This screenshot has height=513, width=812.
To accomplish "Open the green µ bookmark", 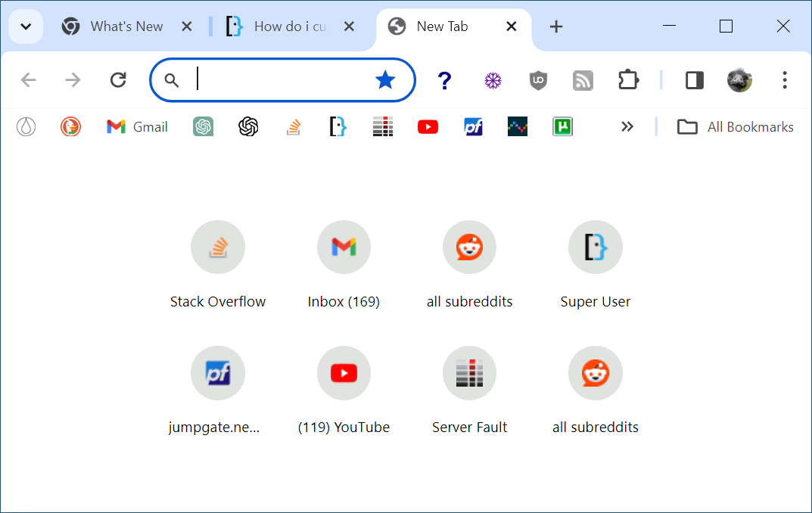I will [x=562, y=127].
